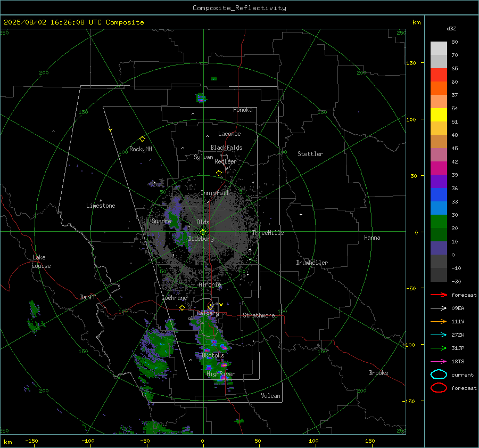This screenshot has height=448, width=479.
Task: Pick the green swatch between 30 and 20 dBZ
Action: [x=439, y=222]
